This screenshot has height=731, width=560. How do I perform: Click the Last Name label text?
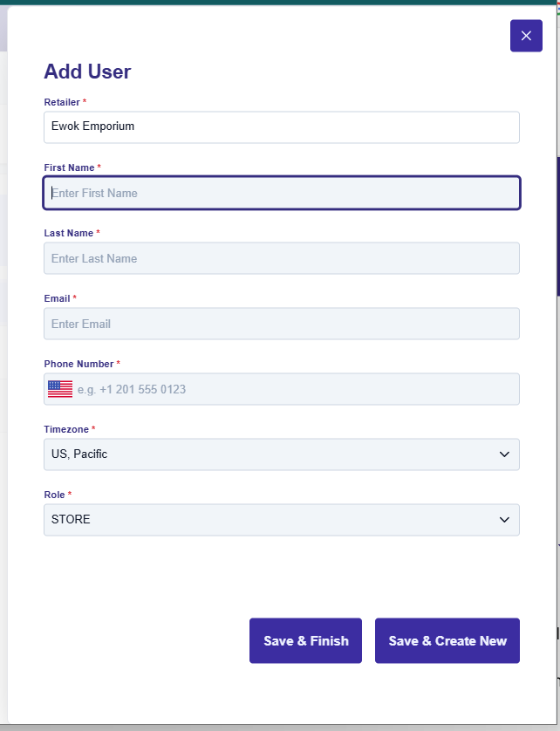tap(69, 233)
